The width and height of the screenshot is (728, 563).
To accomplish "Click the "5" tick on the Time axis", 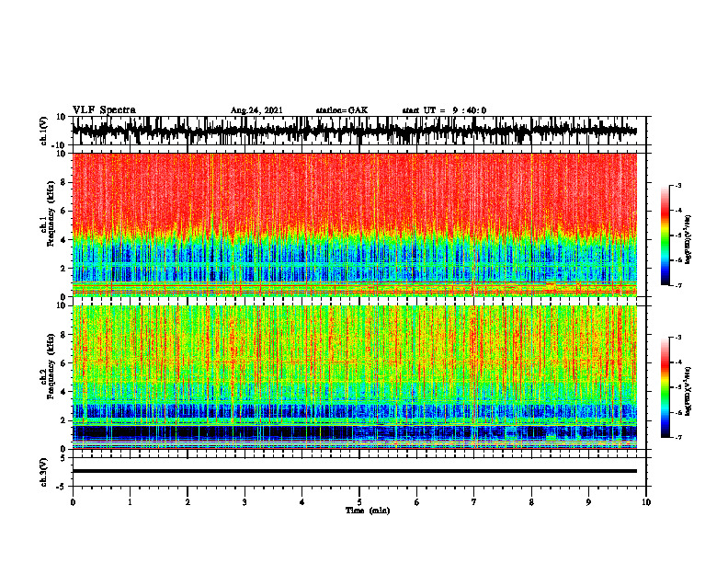I will pos(359,502).
